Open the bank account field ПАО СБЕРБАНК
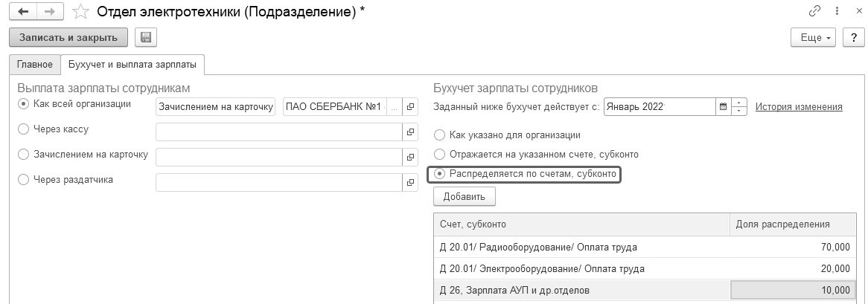This screenshot has height=304, width=868. tap(335, 106)
